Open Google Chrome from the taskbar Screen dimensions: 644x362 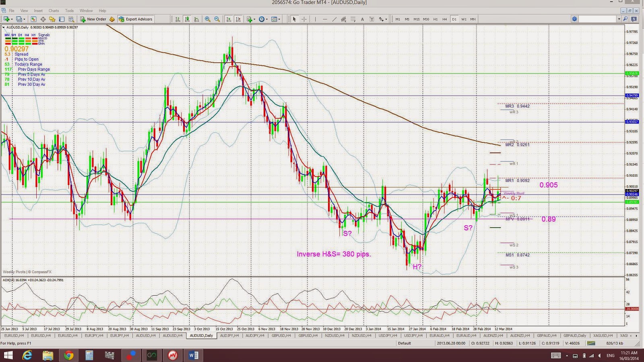point(69,355)
